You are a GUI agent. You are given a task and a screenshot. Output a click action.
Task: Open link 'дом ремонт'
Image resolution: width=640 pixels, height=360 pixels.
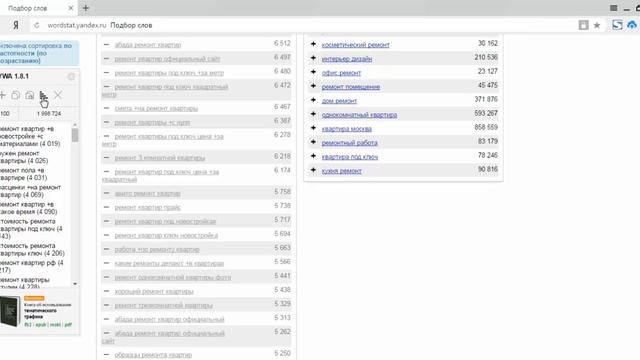coord(339,101)
